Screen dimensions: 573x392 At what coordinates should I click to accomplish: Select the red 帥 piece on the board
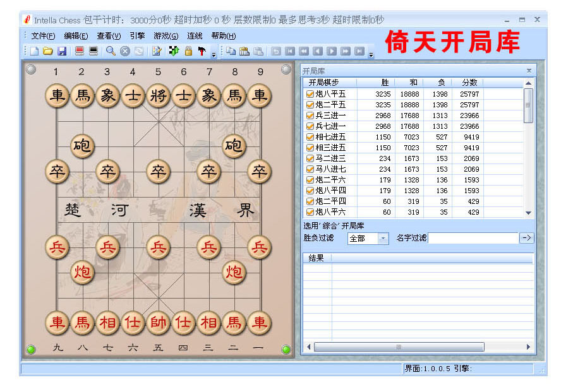click(x=158, y=323)
